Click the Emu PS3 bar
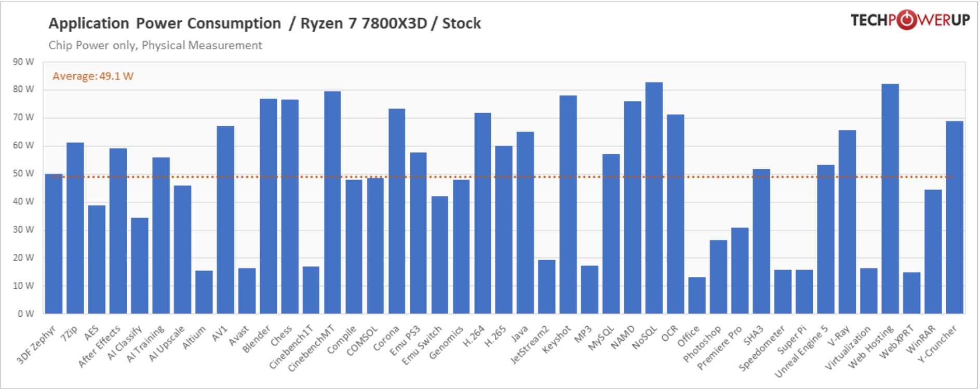This screenshot has height=389, width=980. tap(419, 233)
